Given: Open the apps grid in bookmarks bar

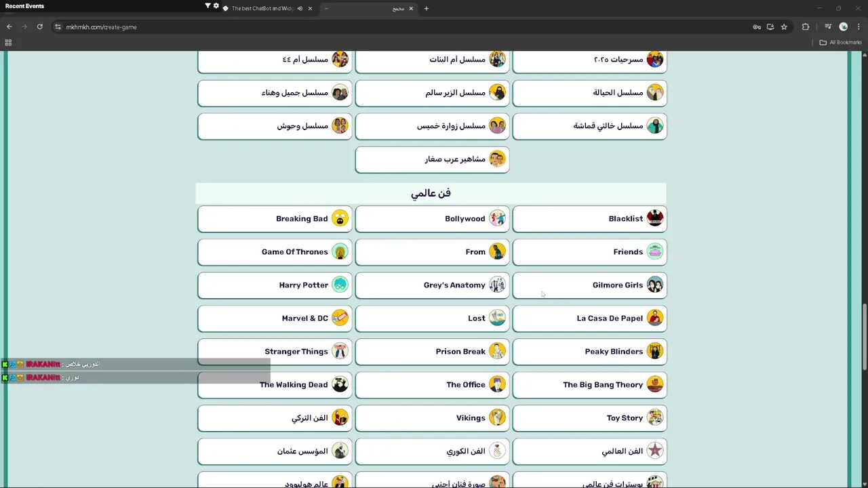Looking at the screenshot, I should [8, 43].
